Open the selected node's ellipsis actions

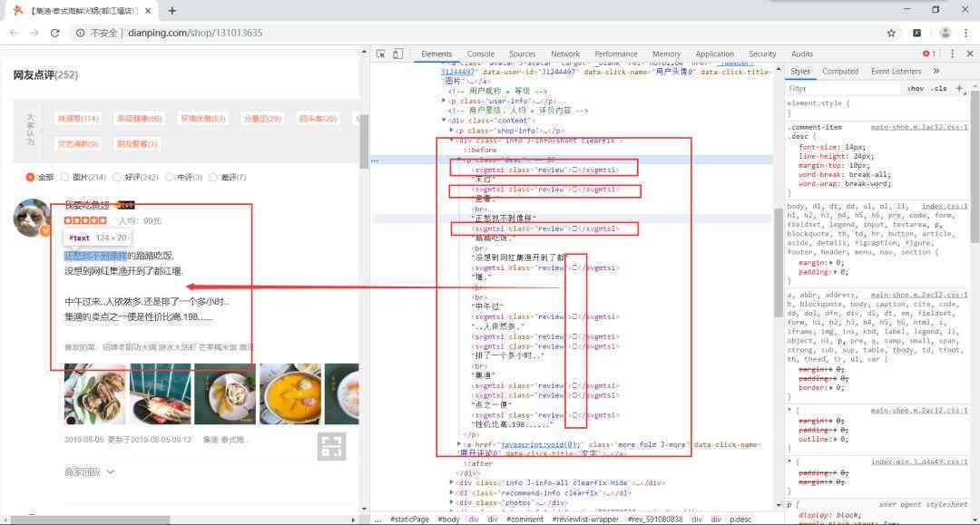pyautogui.click(x=375, y=160)
